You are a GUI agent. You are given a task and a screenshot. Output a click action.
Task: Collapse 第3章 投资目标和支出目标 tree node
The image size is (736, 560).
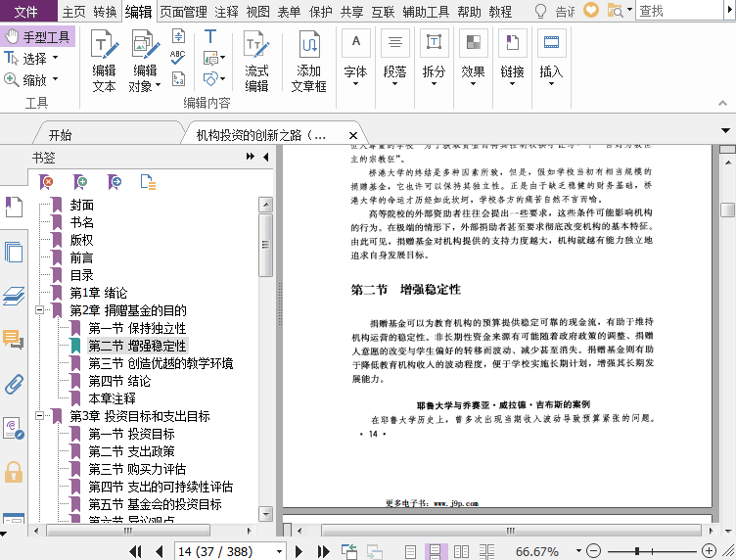tap(40, 415)
